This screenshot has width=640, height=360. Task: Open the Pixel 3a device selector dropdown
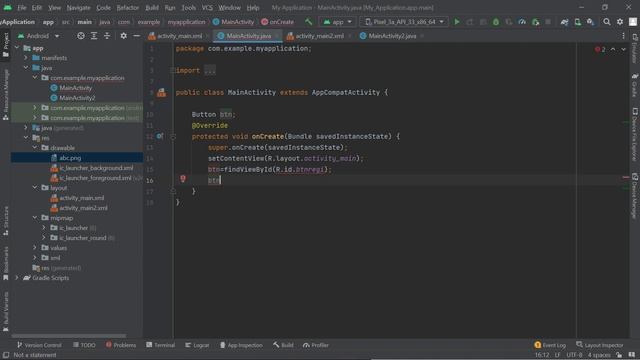(x=404, y=22)
